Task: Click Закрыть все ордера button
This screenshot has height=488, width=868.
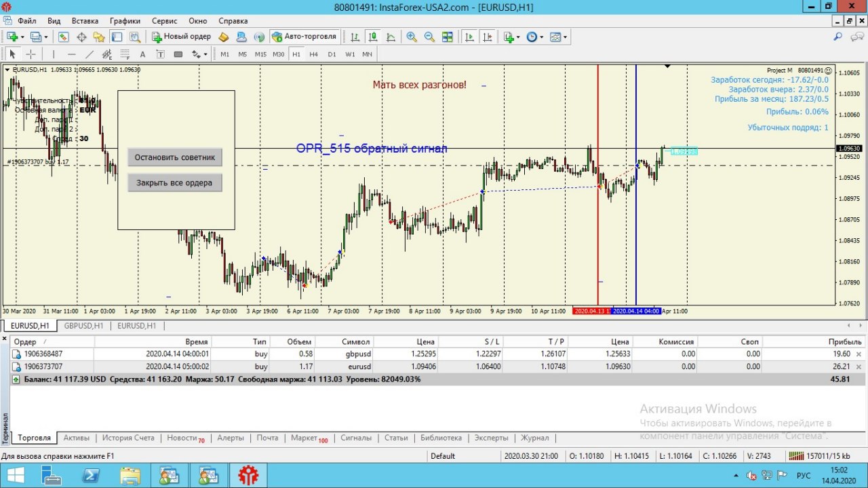Action: pos(175,183)
